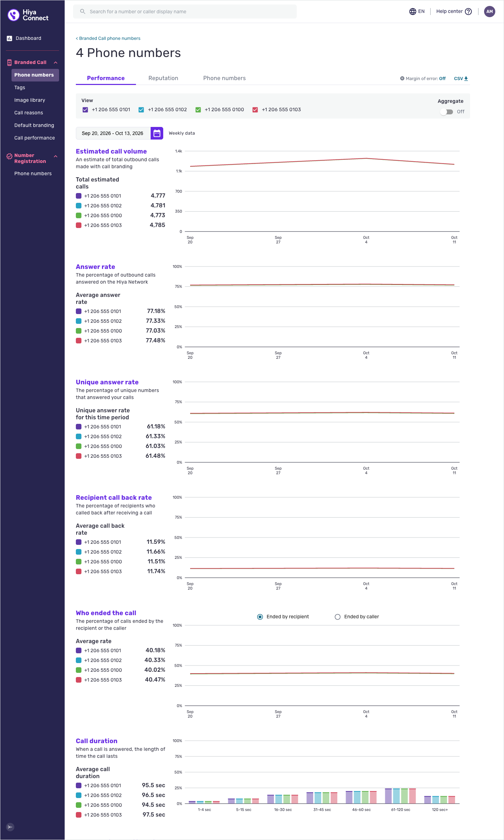Click the Hiya Connect logo

click(x=28, y=15)
